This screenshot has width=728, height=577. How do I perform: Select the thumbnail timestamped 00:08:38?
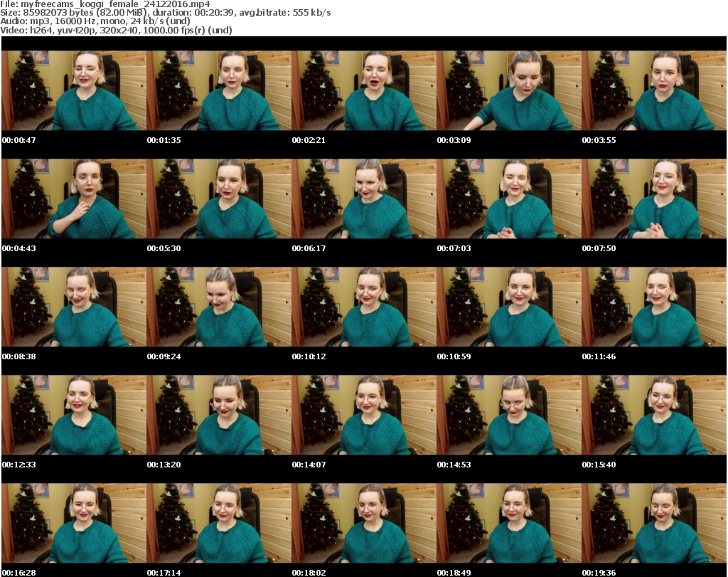point(74,307)
